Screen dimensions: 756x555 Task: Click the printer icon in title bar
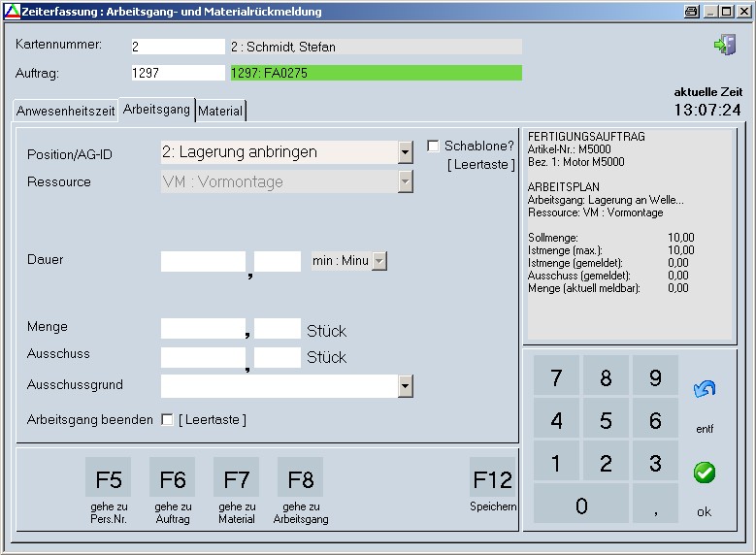click(691, 12)
